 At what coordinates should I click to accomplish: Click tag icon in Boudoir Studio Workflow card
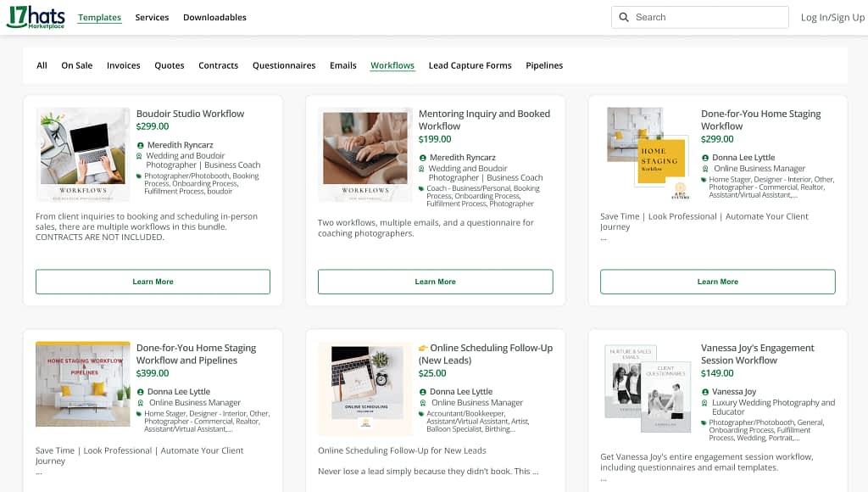(139, 176)
